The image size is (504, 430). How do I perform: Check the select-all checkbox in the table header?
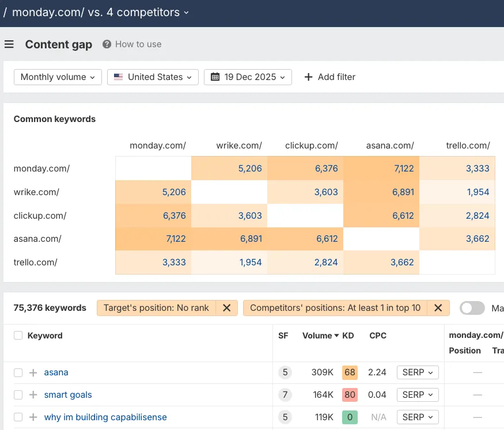tap(17, 335)
